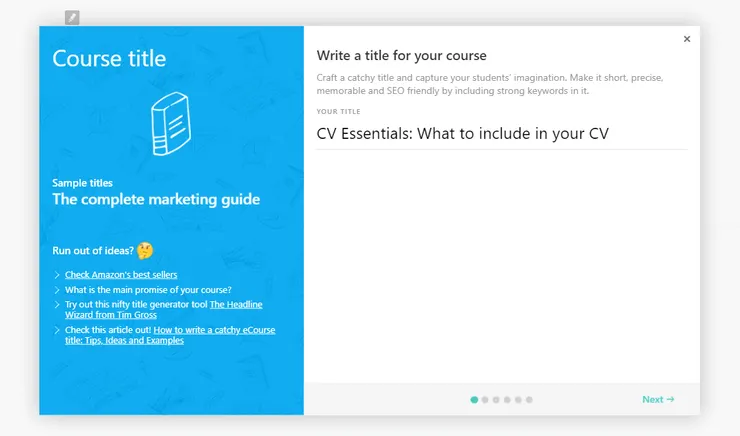Jump to the second step dot
Viewport: 740px width, 436px height.
point(485,399)
